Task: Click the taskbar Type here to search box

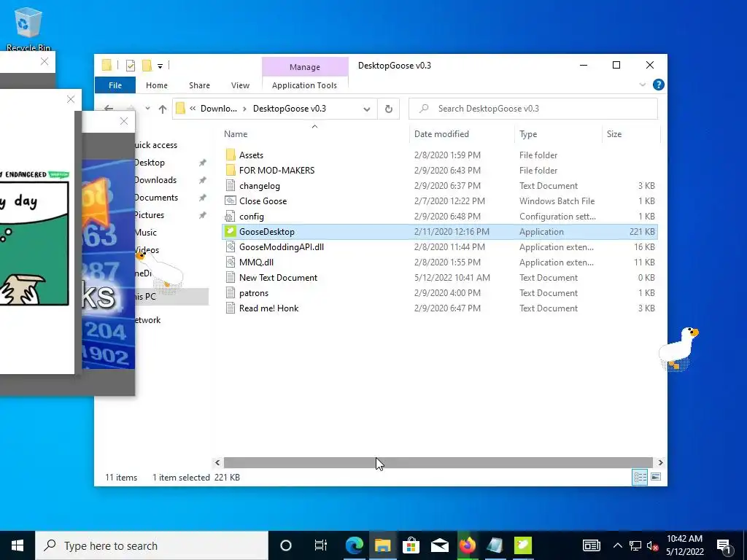Action: pyautogui.click(x=152, y=545)
